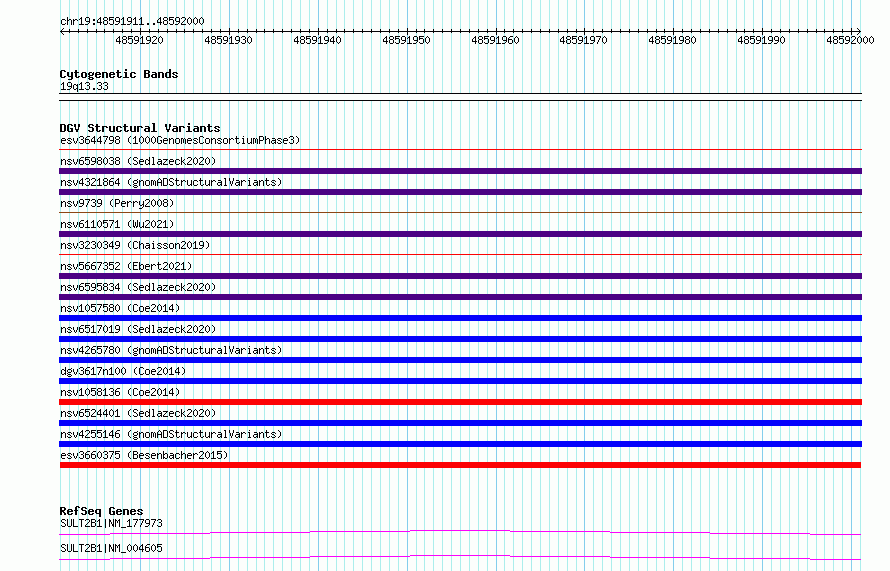Click the thin brown line under nsv9739
The width and height of the screenshot is (890, 571).
coord(460,213)
